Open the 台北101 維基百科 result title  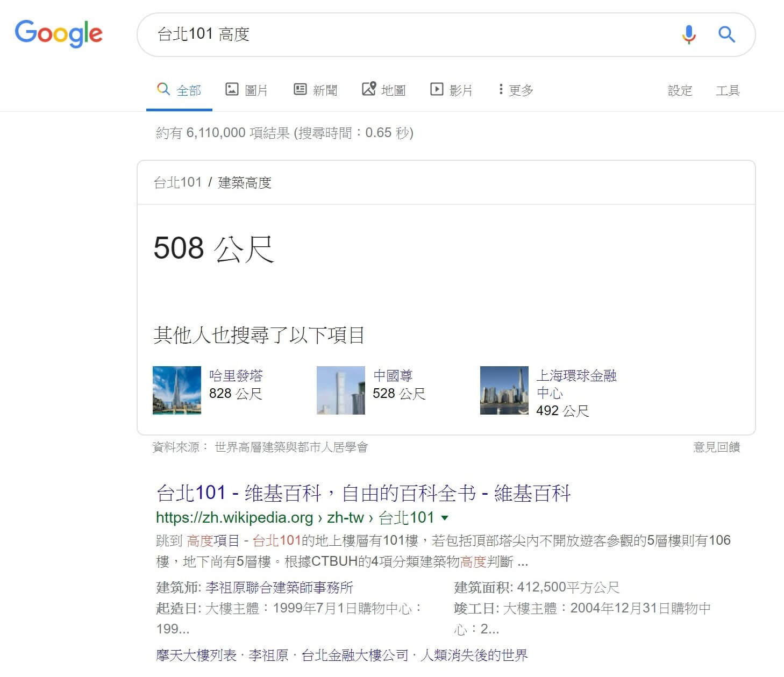click(364, 493)
